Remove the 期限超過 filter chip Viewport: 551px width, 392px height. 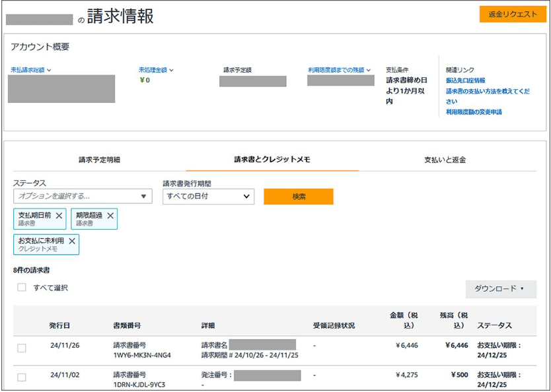[110, 216]
